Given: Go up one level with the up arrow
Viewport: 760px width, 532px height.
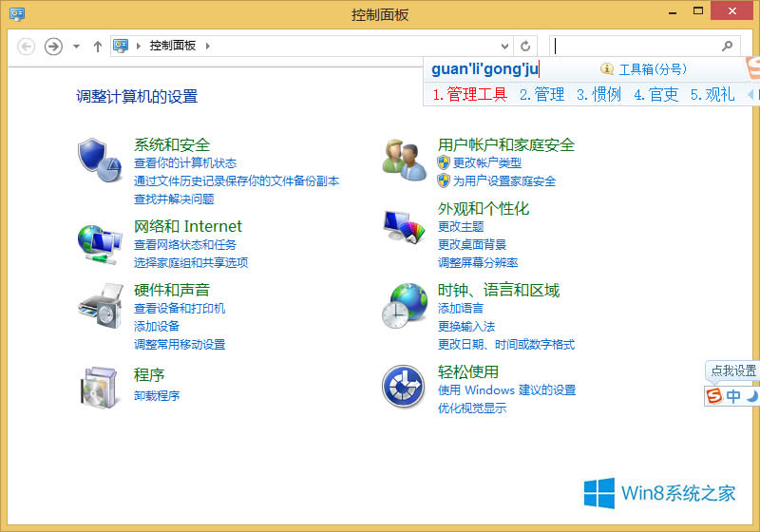Looking at the screenshot, I should 98,47.
